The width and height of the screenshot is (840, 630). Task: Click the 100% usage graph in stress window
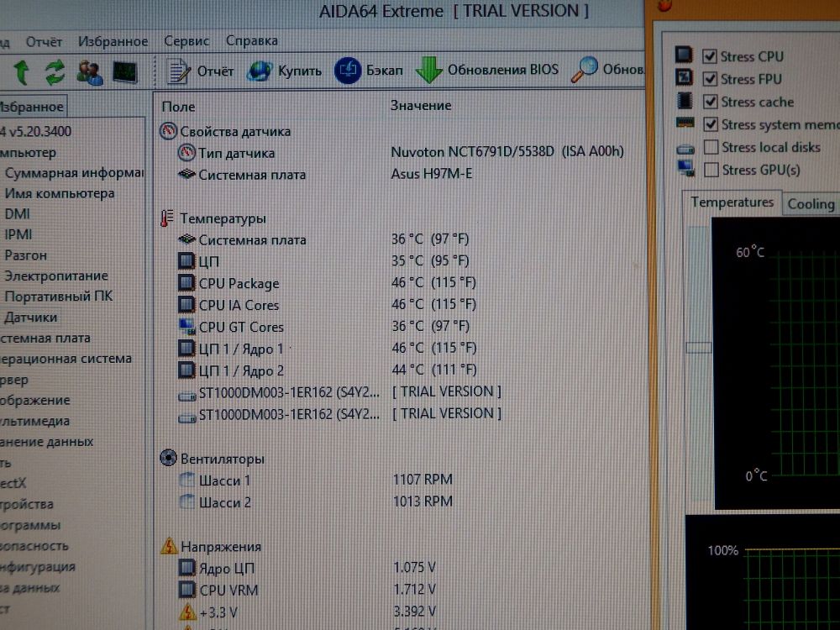(763, 573)
